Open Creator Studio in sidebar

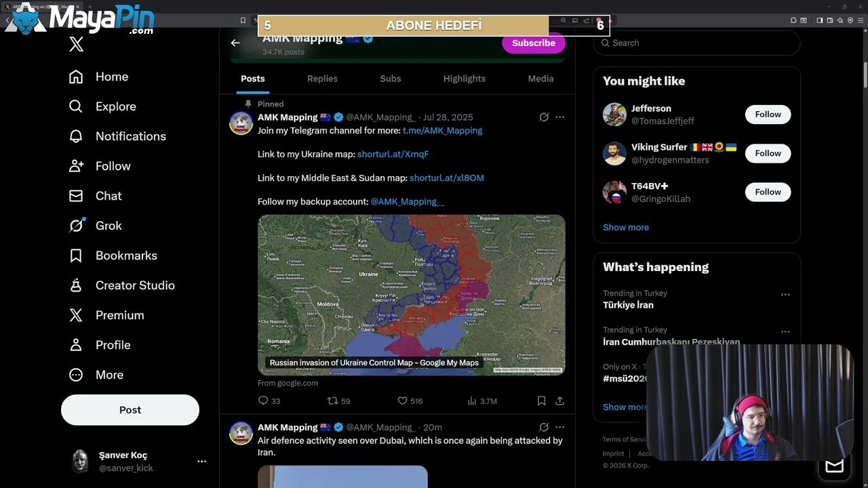121,285
